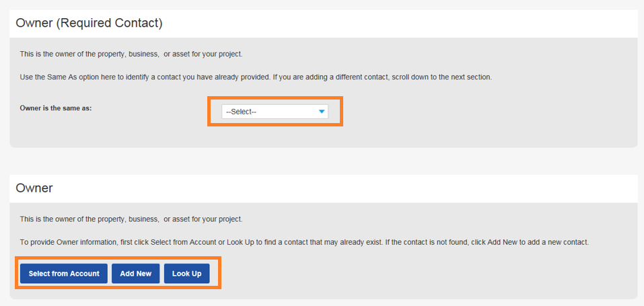Click the white title bar of the lower Owner panel
644x306 pixels.
click(x=336, y=188)
